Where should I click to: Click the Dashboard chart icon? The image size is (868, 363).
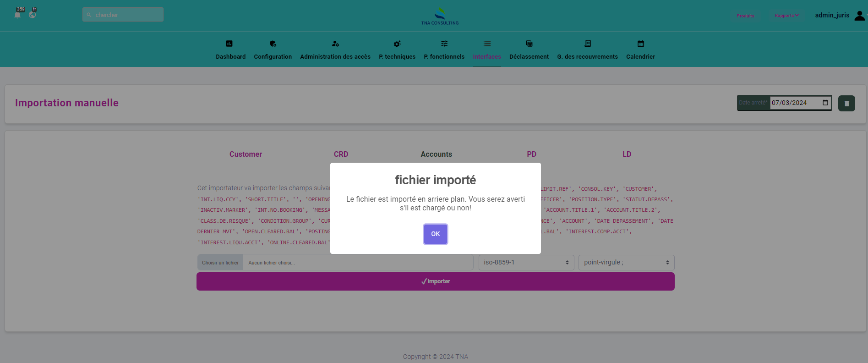(x=229, y=44)
